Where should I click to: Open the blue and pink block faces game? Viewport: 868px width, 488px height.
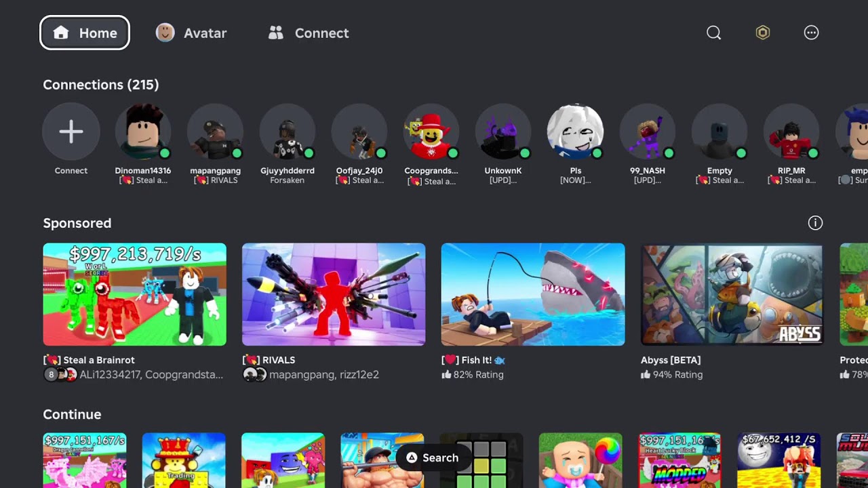[283, 460]
